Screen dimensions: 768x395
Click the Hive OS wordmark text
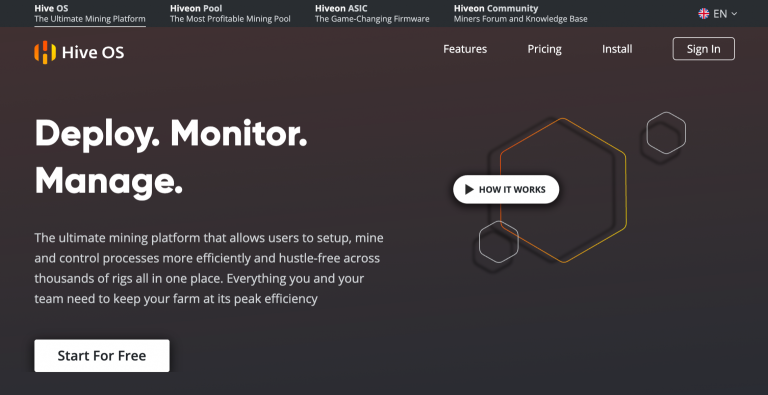pyautogui.click(x=93, y=52)
